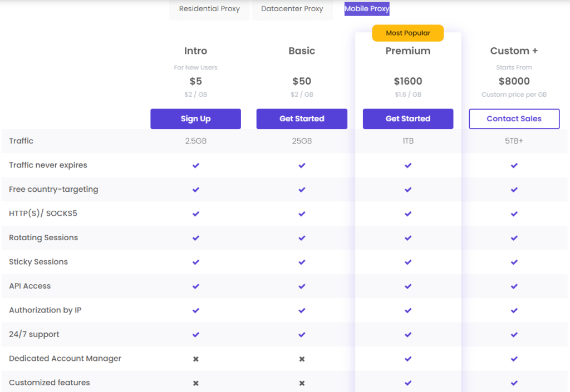Switch to the Residential Proxy tab
The width and height of the screenshot is (570, 392).
pos(209,9)
